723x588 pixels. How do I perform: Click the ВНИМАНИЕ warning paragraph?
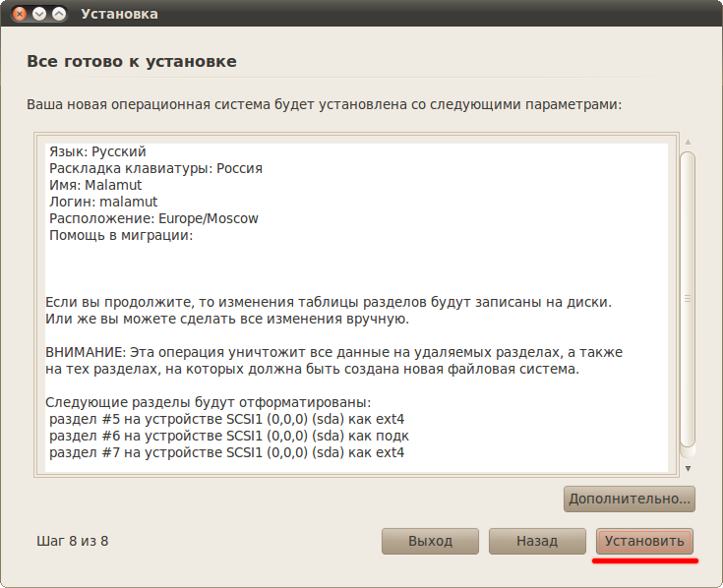click(333, 360)
